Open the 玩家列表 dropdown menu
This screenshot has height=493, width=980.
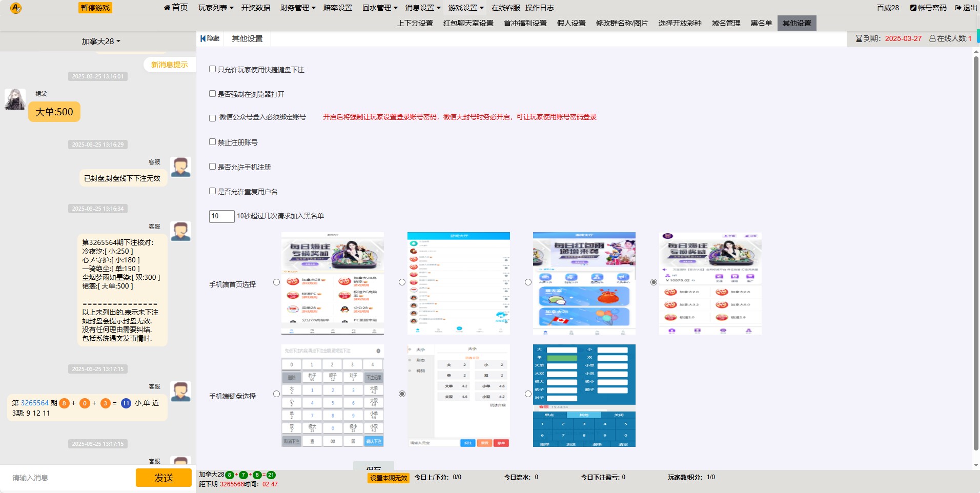coord(216,8)
